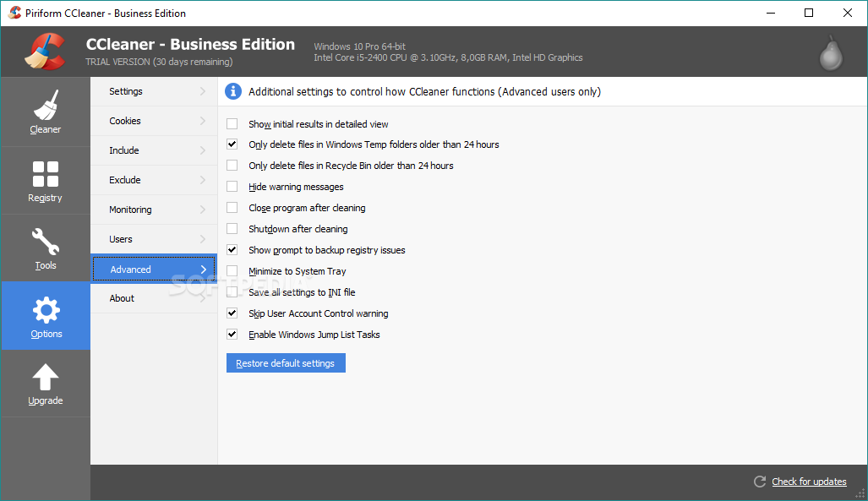Expand the Include chevron arrow

203,150
